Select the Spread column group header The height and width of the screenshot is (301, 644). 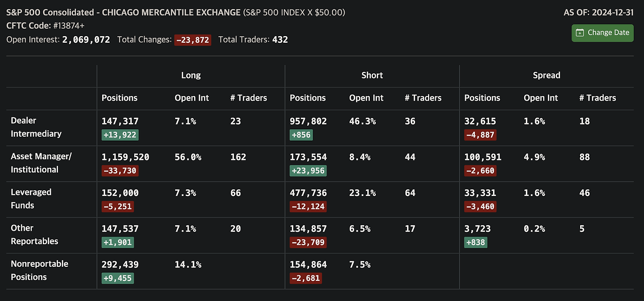point(546,75)
